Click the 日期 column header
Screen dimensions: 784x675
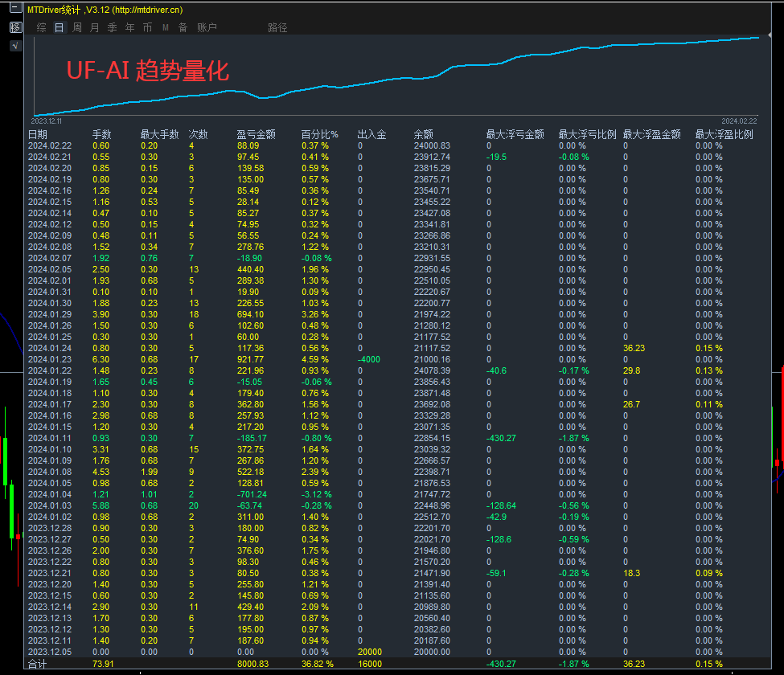pos(38,134)
